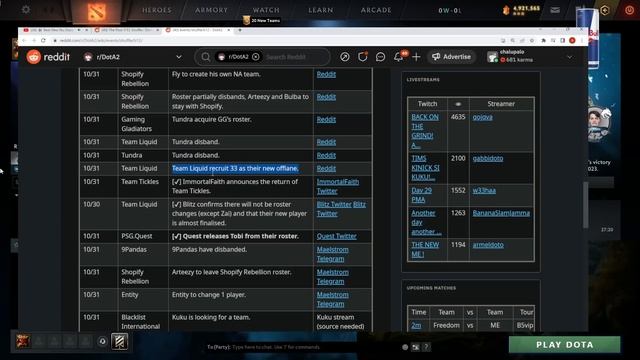
Task: Click the first empty party slot
Action: tap(39, 341)
